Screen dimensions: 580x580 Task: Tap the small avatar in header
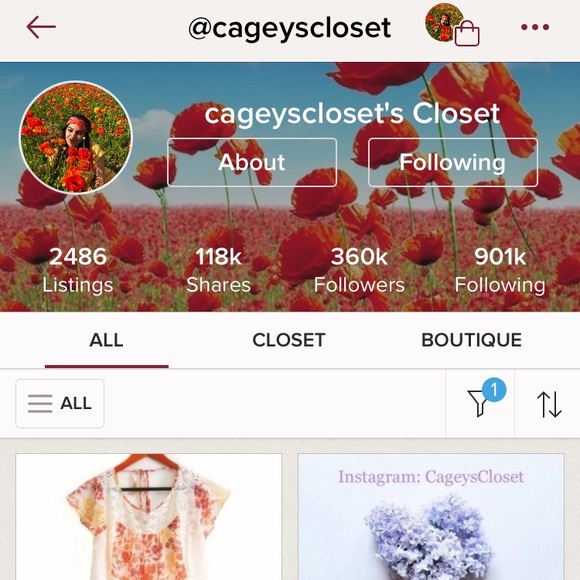444,22
